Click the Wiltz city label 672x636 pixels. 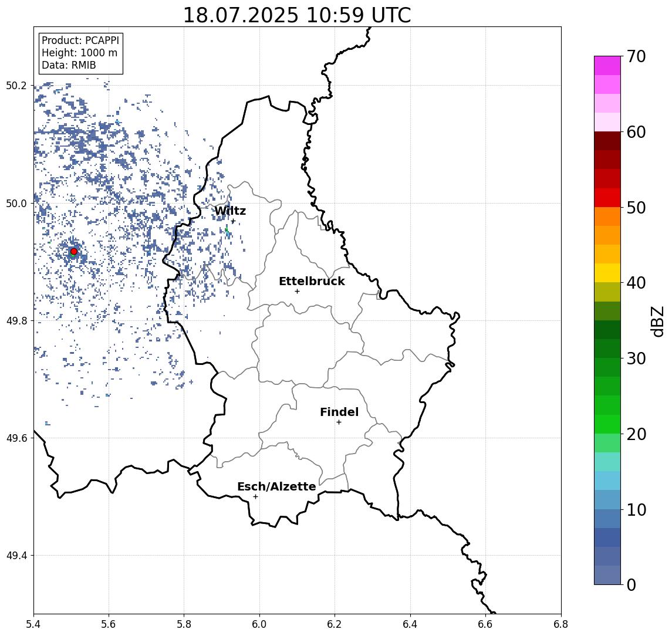pos(230,211)
